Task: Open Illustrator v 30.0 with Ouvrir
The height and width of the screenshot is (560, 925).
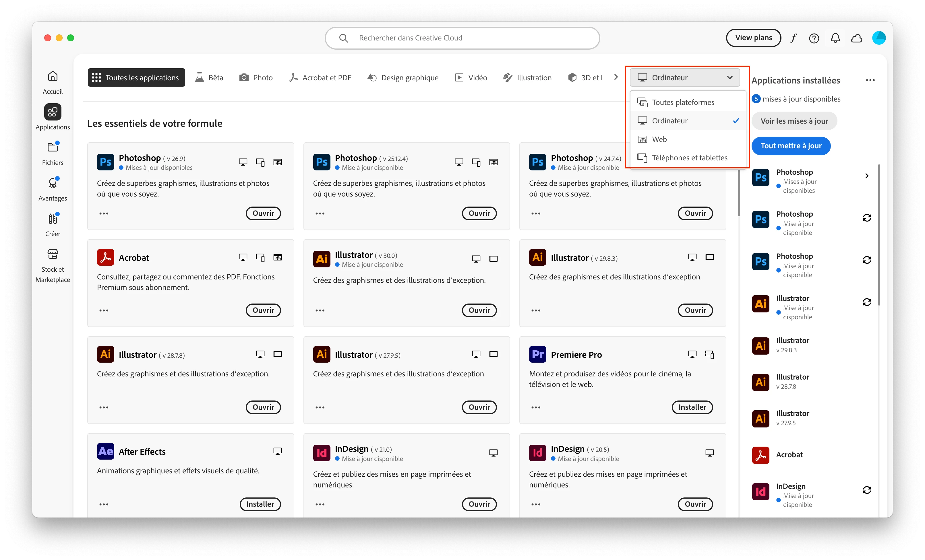Action: (479, 311)
